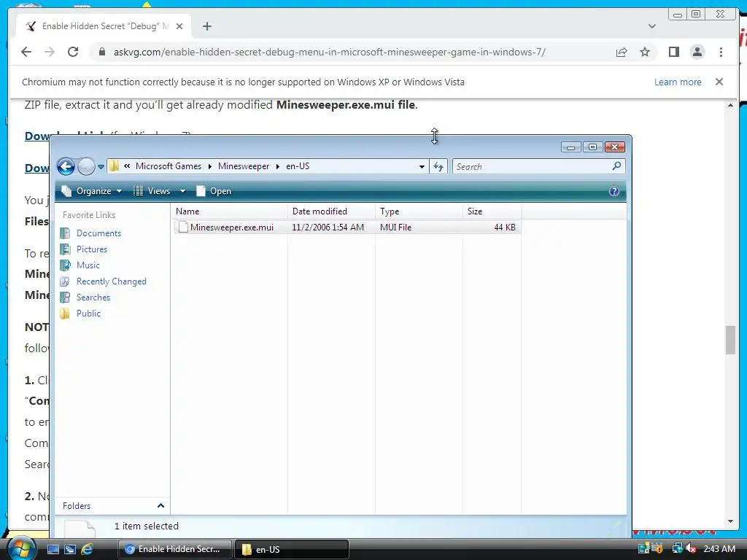Open the arrow after Microsoft Games breadcrumb
Viewport: 747px width, 560px height.
coord(209,166)
